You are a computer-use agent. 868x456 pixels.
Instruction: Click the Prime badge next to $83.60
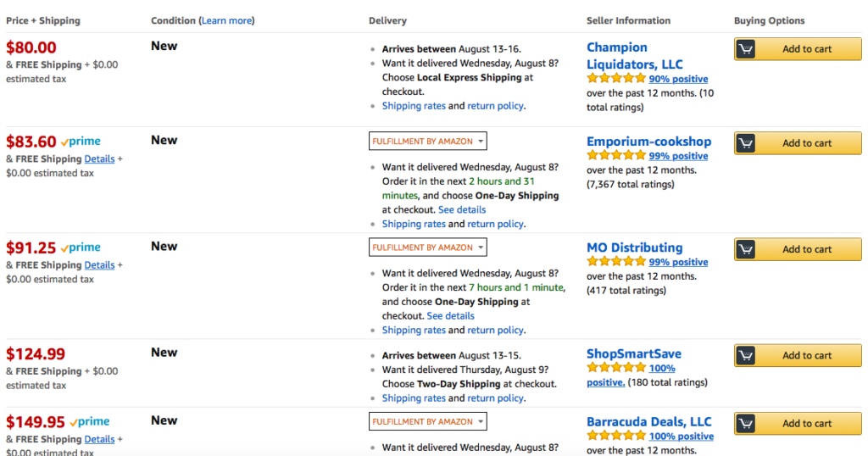(x=81, y=142)
